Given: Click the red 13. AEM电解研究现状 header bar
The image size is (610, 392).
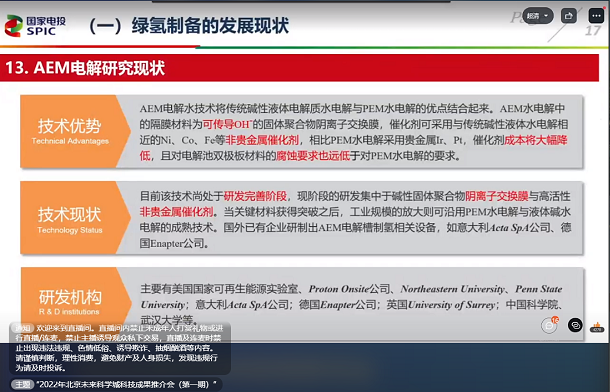Looking at the screenshot, I should tap(299, 68).
